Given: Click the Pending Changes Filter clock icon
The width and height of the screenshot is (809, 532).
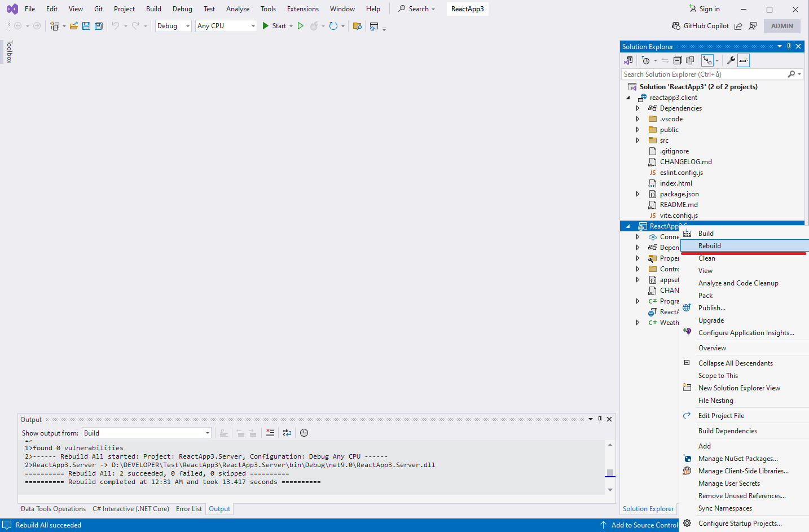Looking at the screenshot, I should (x=646, y=60).
